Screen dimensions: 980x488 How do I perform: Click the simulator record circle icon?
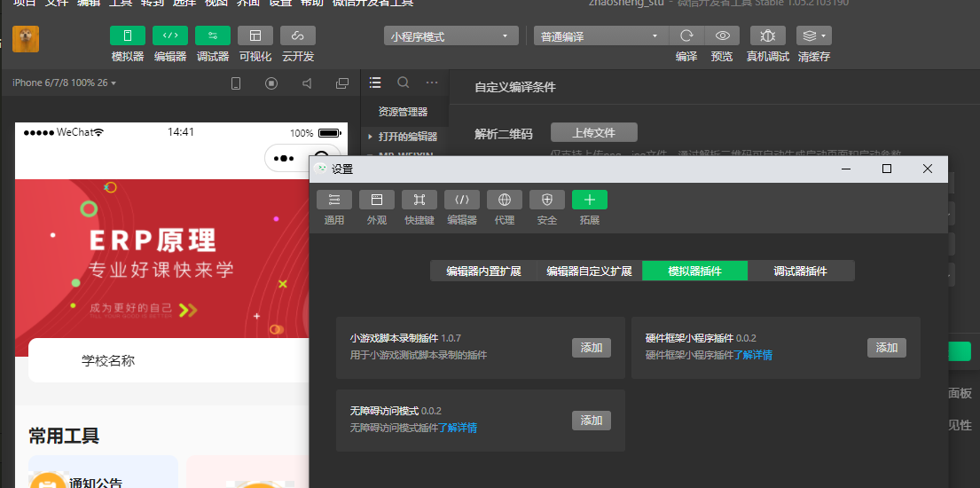coord(271,83)
